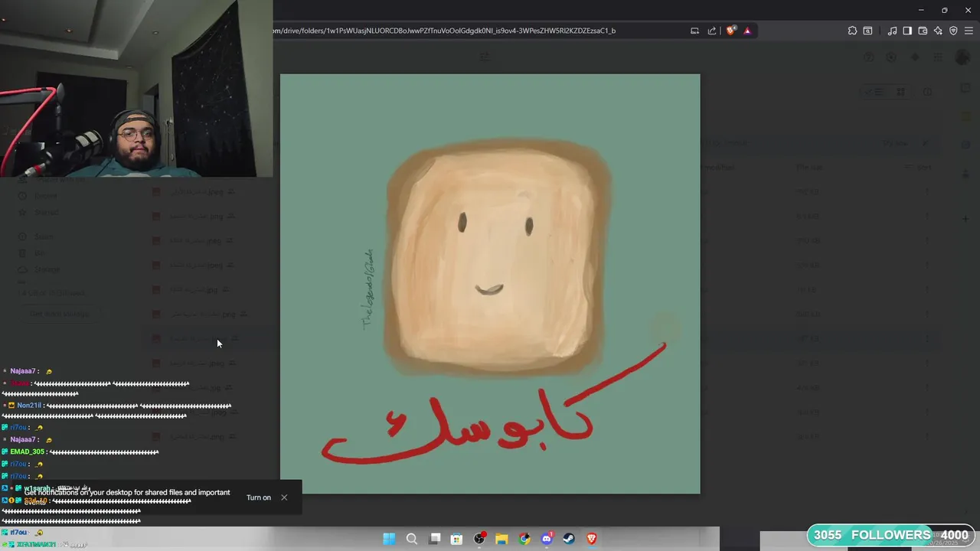Viewport: 980px width, 551px height.
Task: Open Steam from taskbar
Action: pyautogui.click(x=569, y=539)
